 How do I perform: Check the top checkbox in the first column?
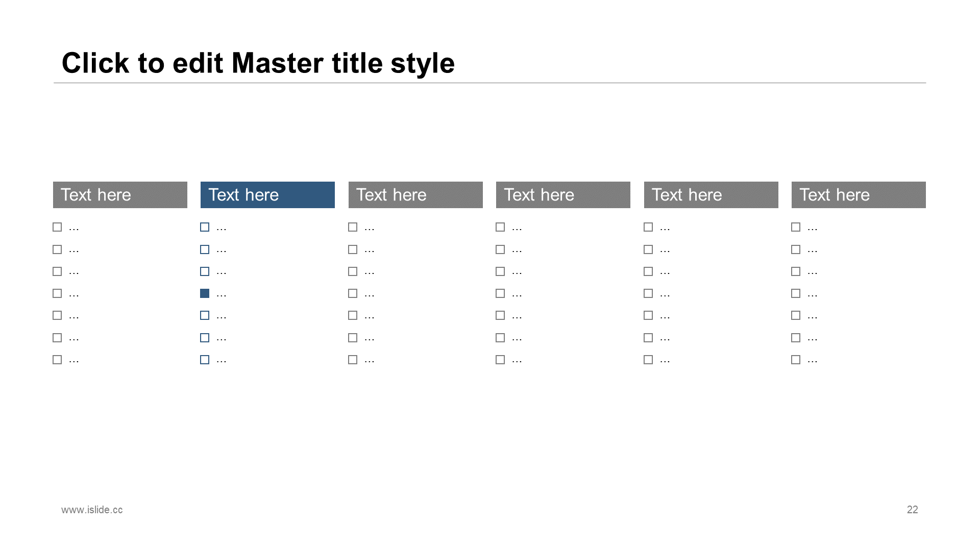[x=57, y=227]
